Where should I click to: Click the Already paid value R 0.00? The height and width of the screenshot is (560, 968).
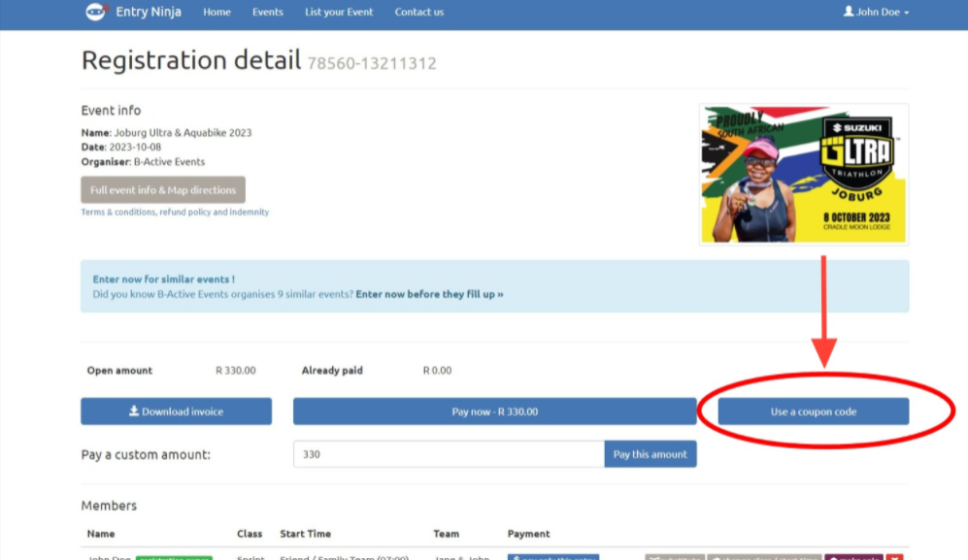pyautogui.click(x=437, y=371)
